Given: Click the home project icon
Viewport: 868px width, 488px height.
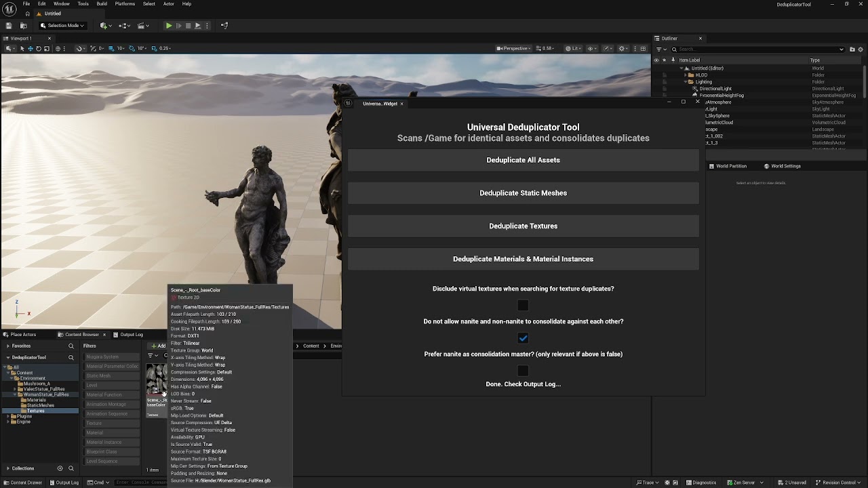Looking at the screenshot, I should pyautogui.click(x=28, y=14).
